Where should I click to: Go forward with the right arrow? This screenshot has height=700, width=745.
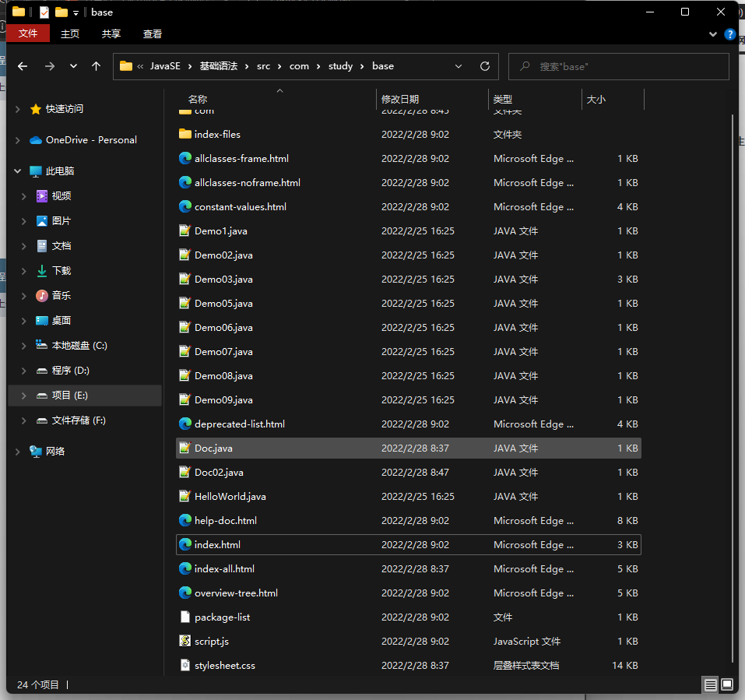click(x=49, y=66)
